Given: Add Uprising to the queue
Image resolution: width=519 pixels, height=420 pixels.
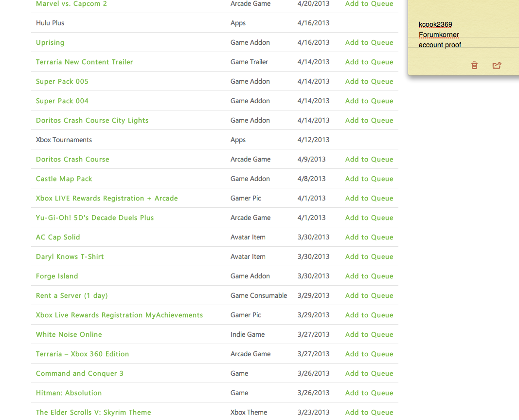Looking at the screenshot, I should pos(369,42).
